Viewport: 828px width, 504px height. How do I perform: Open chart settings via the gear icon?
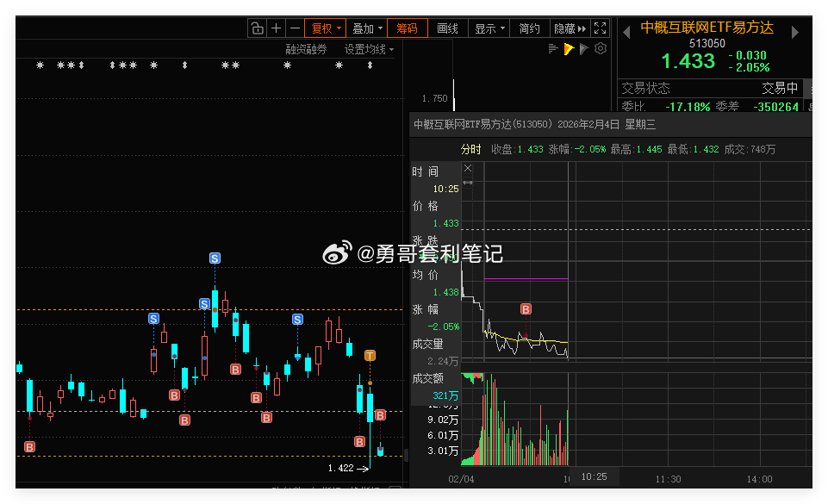pyautogui.click(x=601, y=48)
